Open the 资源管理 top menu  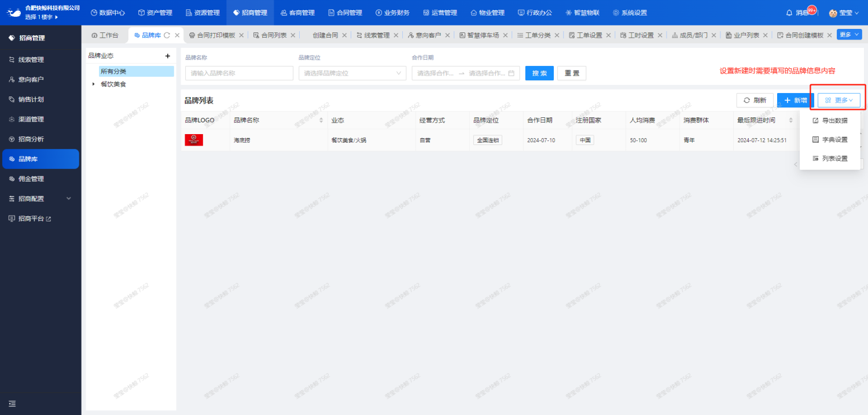pos(203,13)
